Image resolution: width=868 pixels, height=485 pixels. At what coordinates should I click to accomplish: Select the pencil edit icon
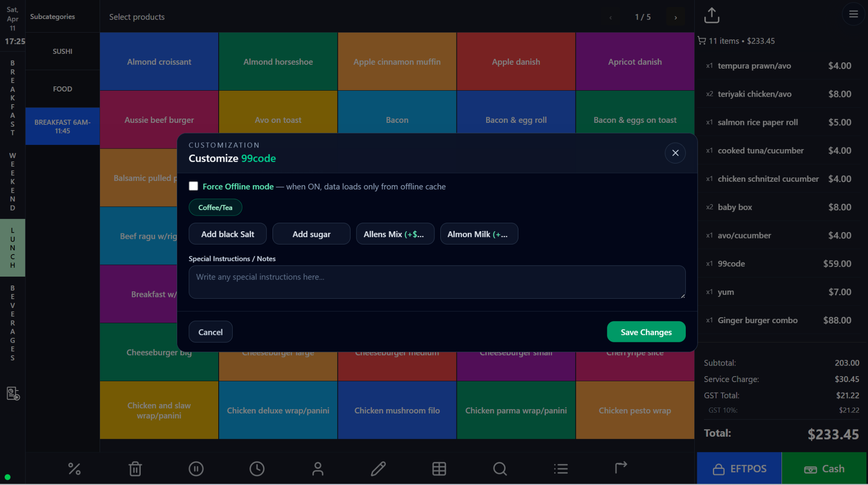point(378,468)
